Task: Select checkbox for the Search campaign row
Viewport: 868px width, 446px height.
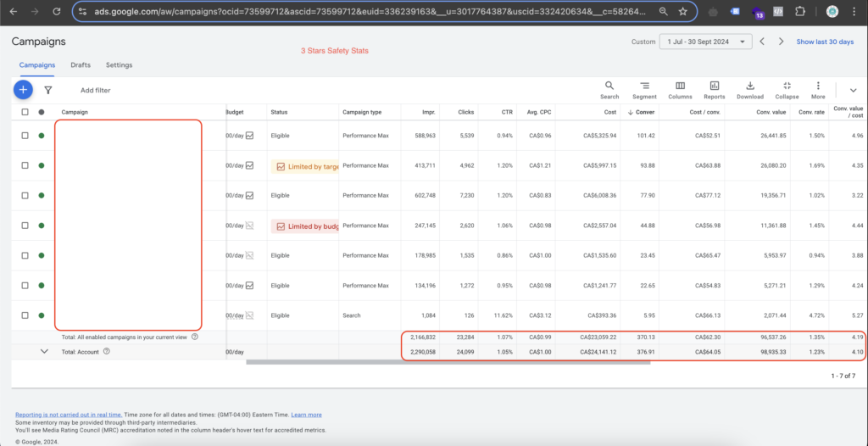Action: point(25,315)
